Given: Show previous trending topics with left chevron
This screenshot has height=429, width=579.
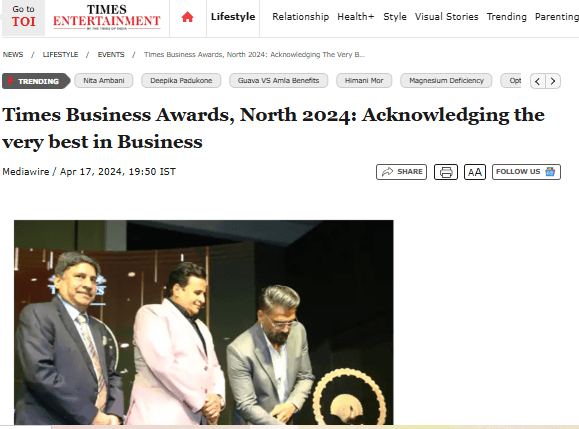Looking at the screenshot, I should tap(538, 81).
